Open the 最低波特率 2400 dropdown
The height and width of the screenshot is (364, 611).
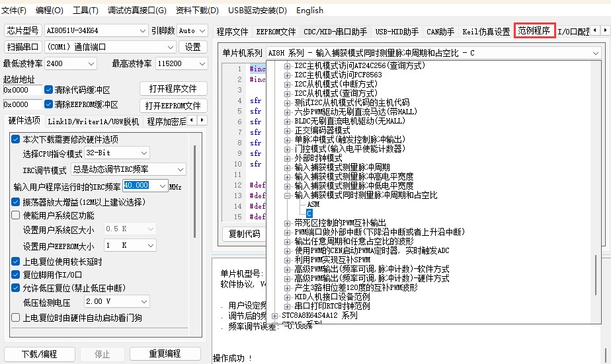click(71, 63)
